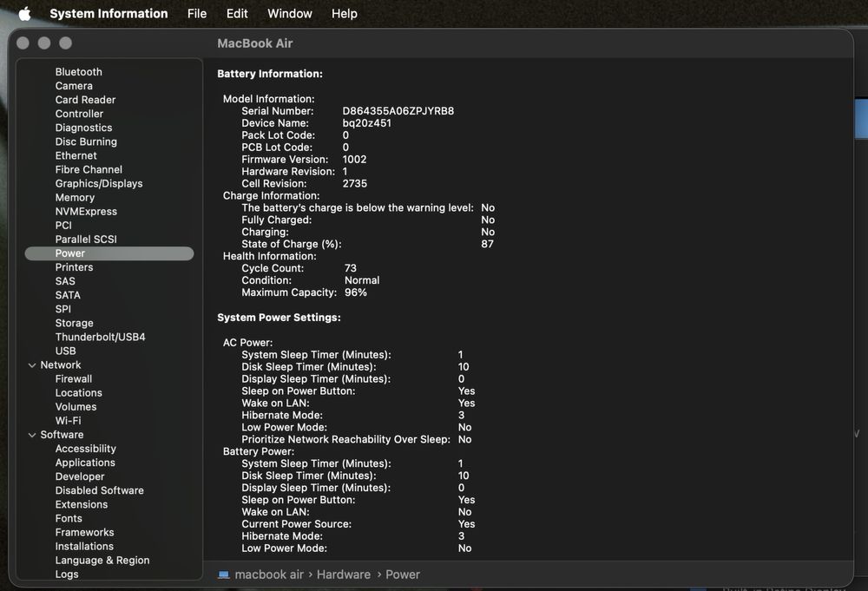Select Extensions in the sidebar

(x=82, y=504)
